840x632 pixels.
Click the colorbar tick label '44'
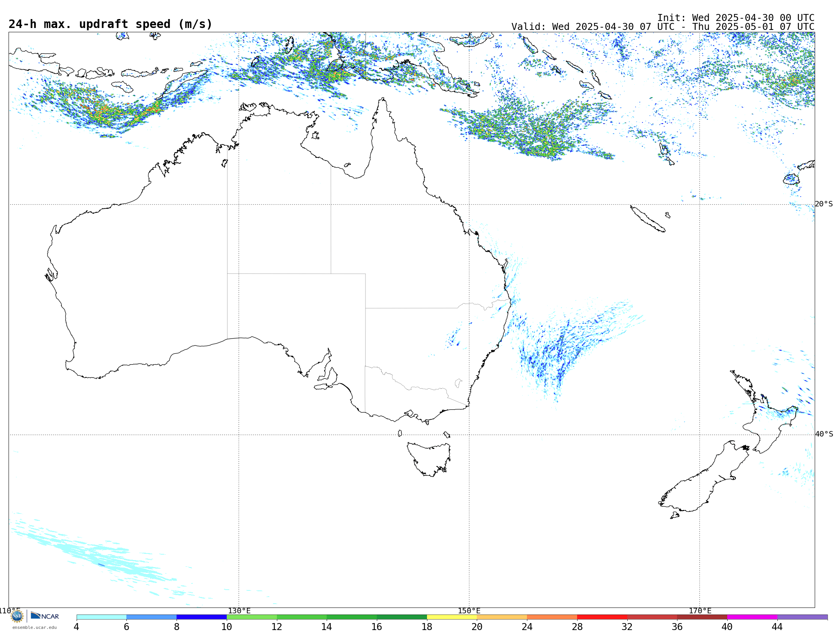[777, 627]
